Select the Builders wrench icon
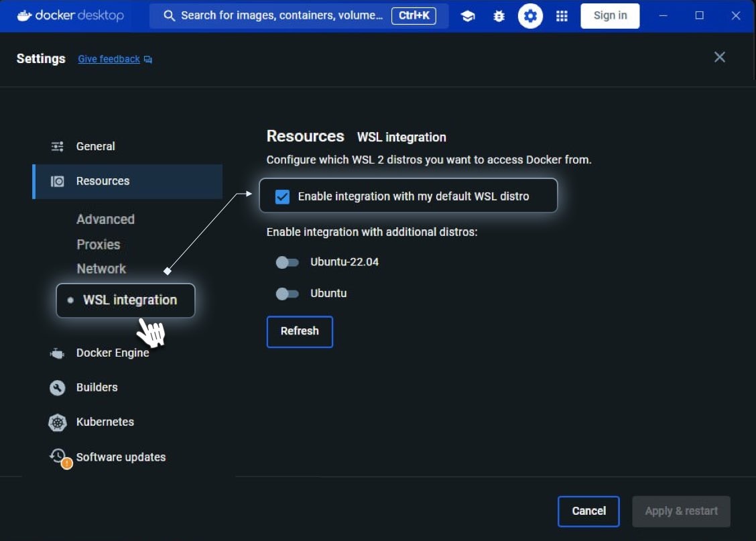Image resolution: width=756 pixels, height=541 pixels. (58, 387)
